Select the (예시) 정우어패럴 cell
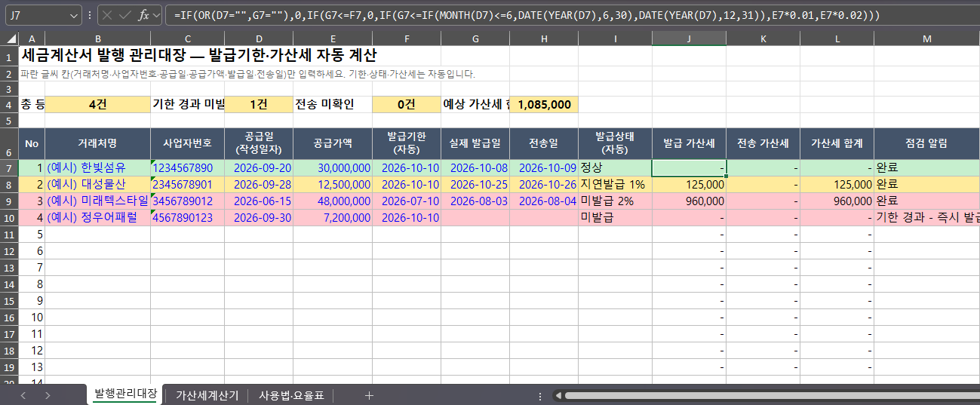The height and width of the screenshot is (405, 980). tap(97, 217)
